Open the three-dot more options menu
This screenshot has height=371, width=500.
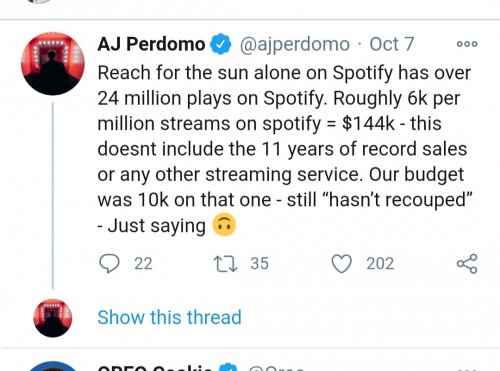tap(467, 44)
